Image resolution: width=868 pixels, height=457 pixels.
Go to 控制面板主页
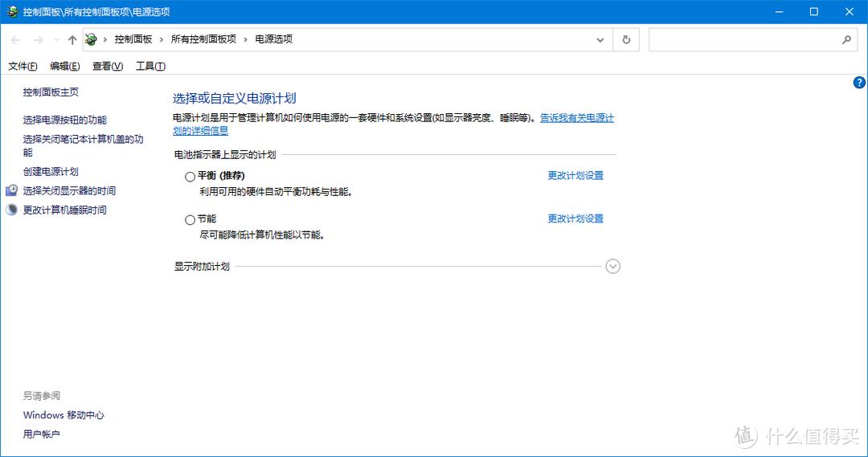51,92
